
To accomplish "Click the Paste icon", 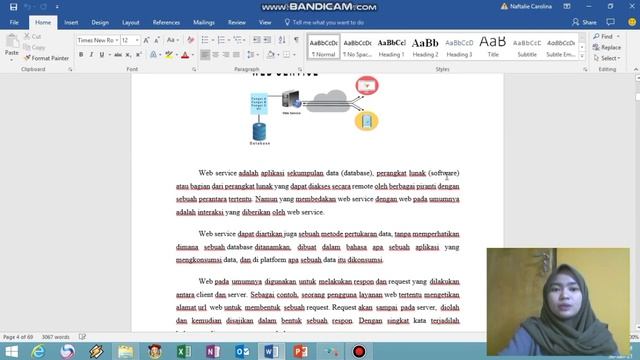I will (x=12, y=41).
